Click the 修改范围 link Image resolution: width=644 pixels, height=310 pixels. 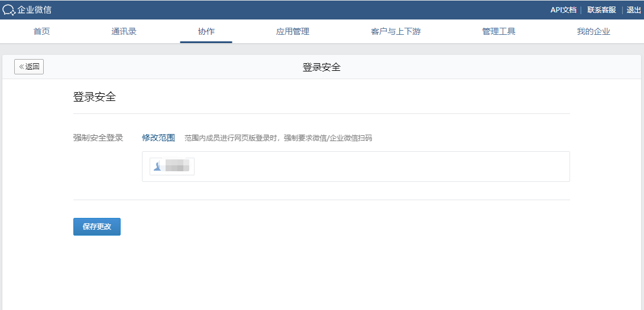158,138
